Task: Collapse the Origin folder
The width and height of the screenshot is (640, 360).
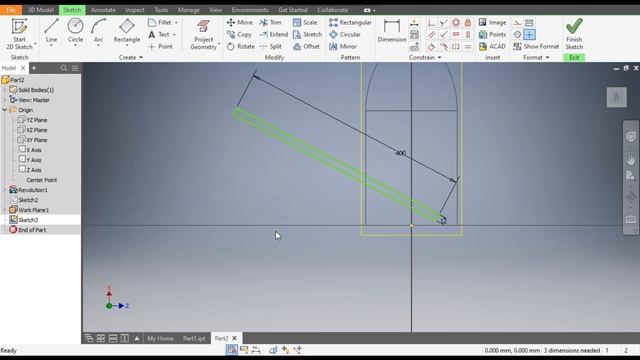Action: 4,110
